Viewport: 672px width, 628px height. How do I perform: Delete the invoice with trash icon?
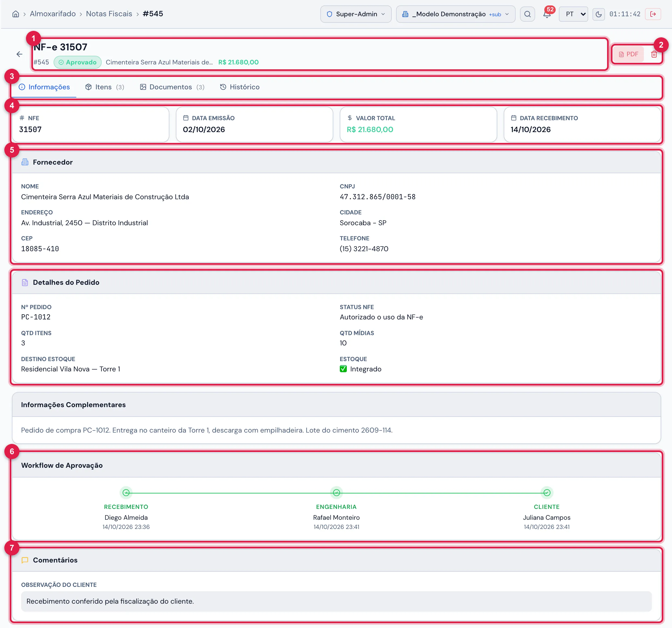(x=654, y=54)
